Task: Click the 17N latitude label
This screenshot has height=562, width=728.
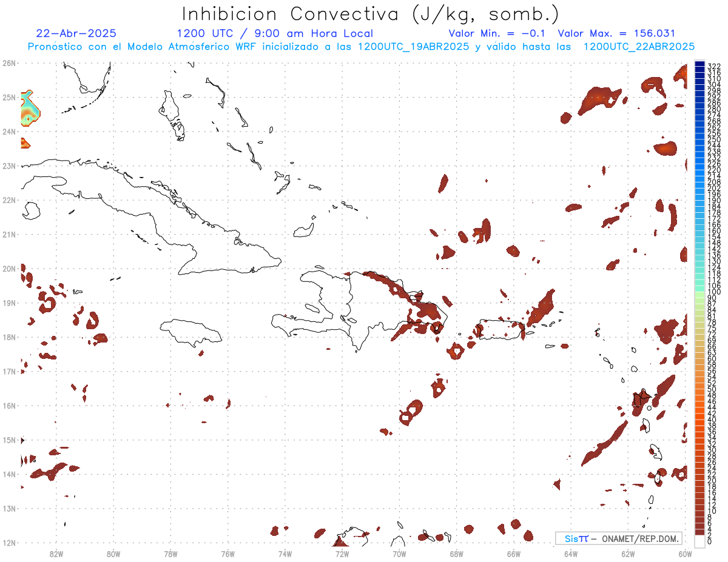Action: (x=9, y=371)
